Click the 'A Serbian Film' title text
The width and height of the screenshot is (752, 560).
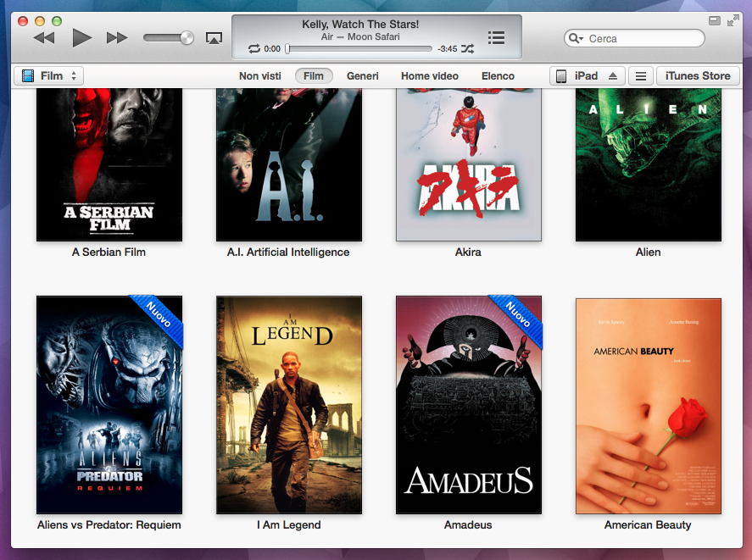pos(109,252)
